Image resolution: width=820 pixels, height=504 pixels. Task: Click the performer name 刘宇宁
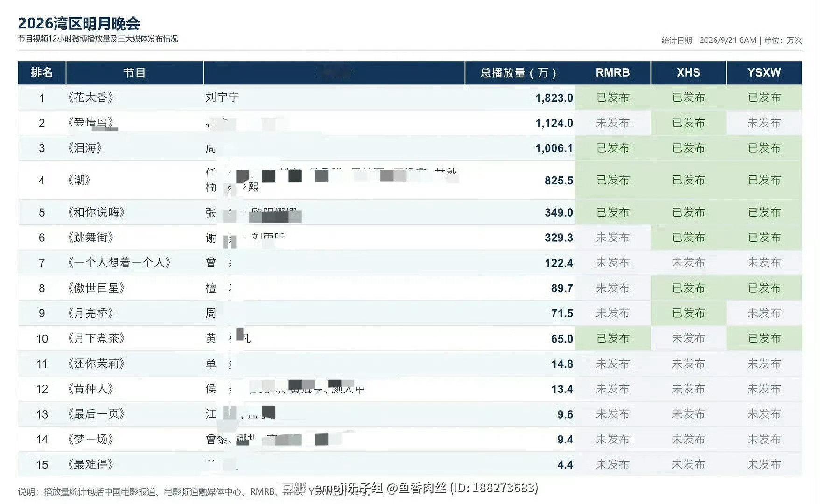222,98
